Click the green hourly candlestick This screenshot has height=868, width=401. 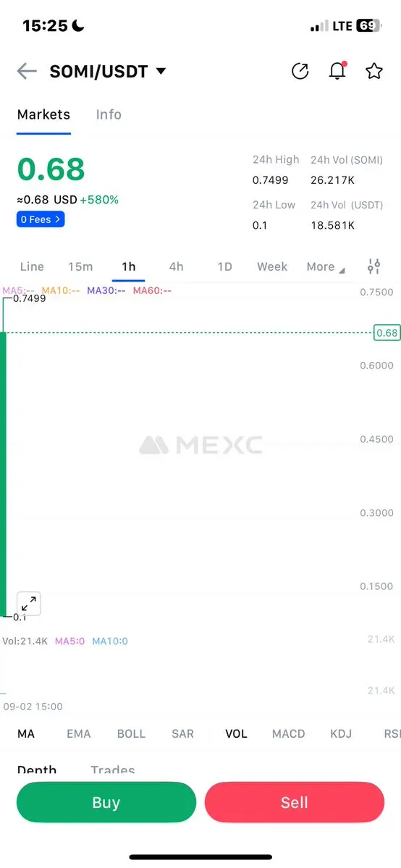click(x=3, y=474)
